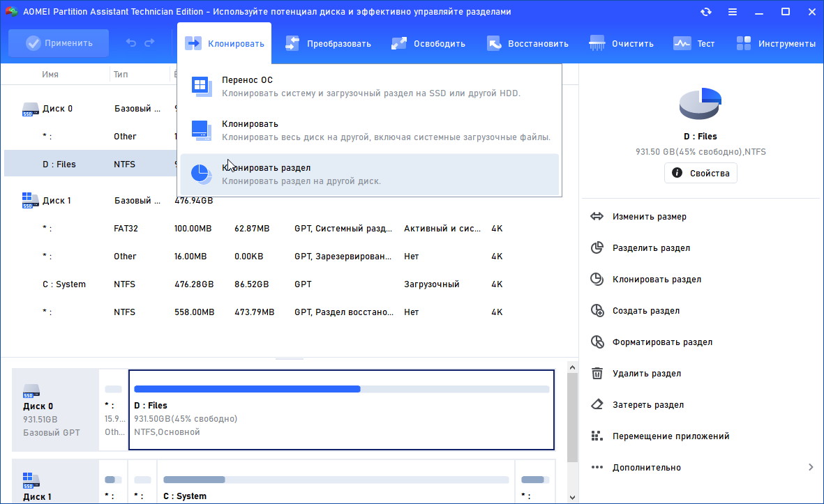Expand the Дополнительно chevron arrow

pos(811,467)
